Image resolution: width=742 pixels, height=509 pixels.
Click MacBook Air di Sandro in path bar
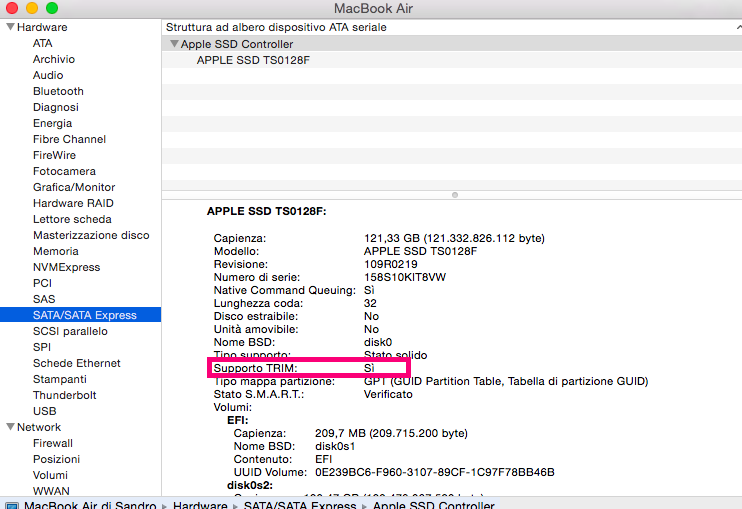click(90, 505)
